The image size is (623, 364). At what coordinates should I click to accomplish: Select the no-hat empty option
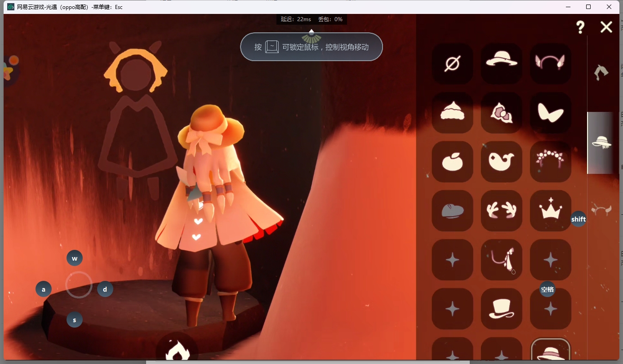click(452, 64)
